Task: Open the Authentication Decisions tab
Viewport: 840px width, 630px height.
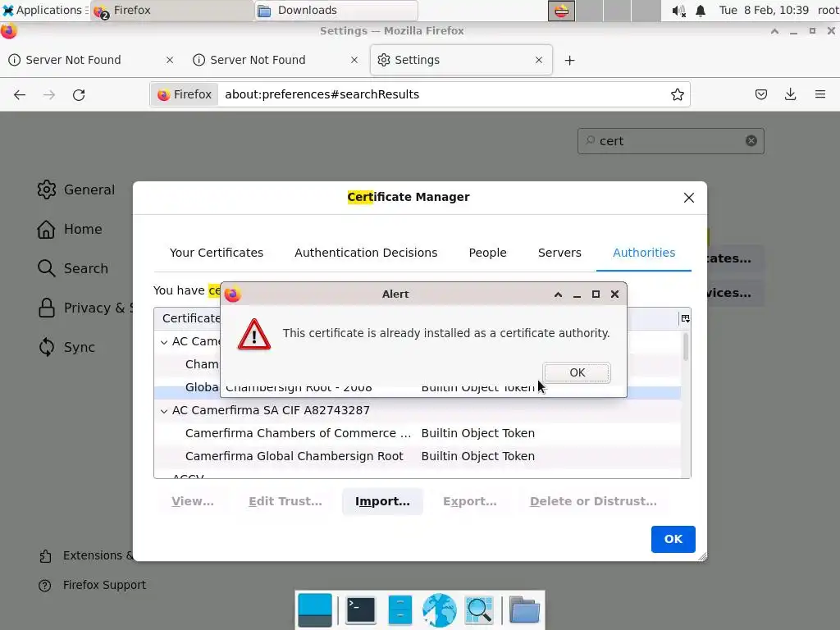Action: tap(366, 253)
